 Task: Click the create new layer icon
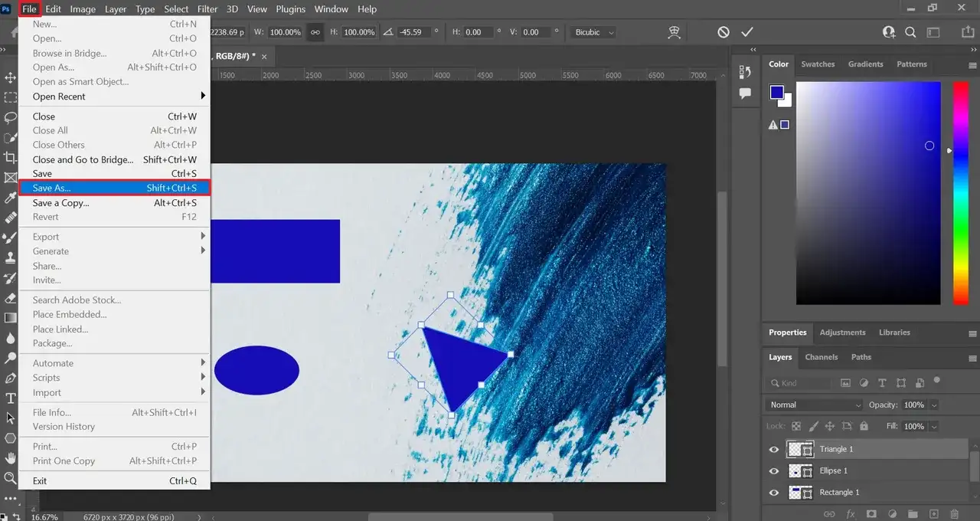coord(933,513)
